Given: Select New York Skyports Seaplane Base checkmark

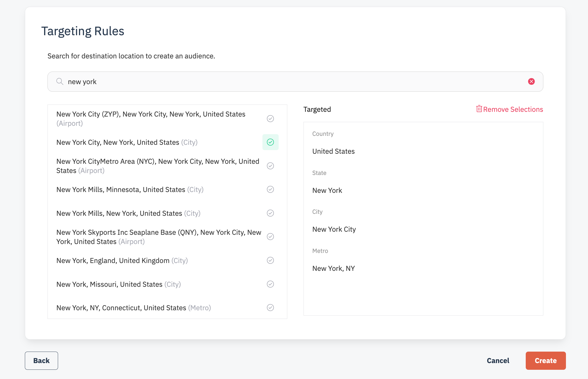Looking at the screenshot, I should (270, 237).
